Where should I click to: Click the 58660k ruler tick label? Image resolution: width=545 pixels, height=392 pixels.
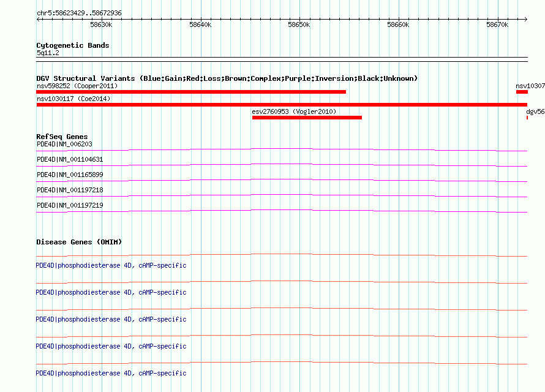pos(398,24)
